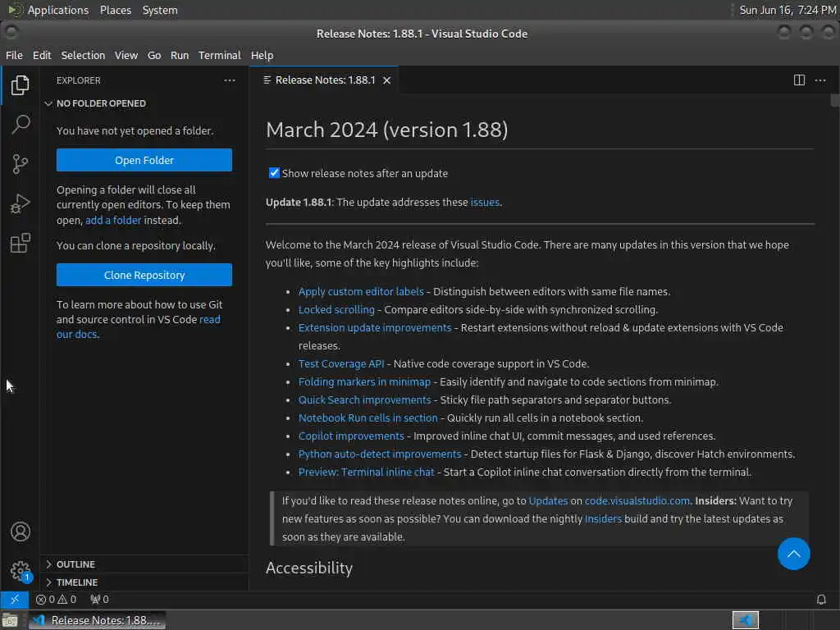The image size is (840, 630).
Task: Open the File menu
Action: point(14,55)
